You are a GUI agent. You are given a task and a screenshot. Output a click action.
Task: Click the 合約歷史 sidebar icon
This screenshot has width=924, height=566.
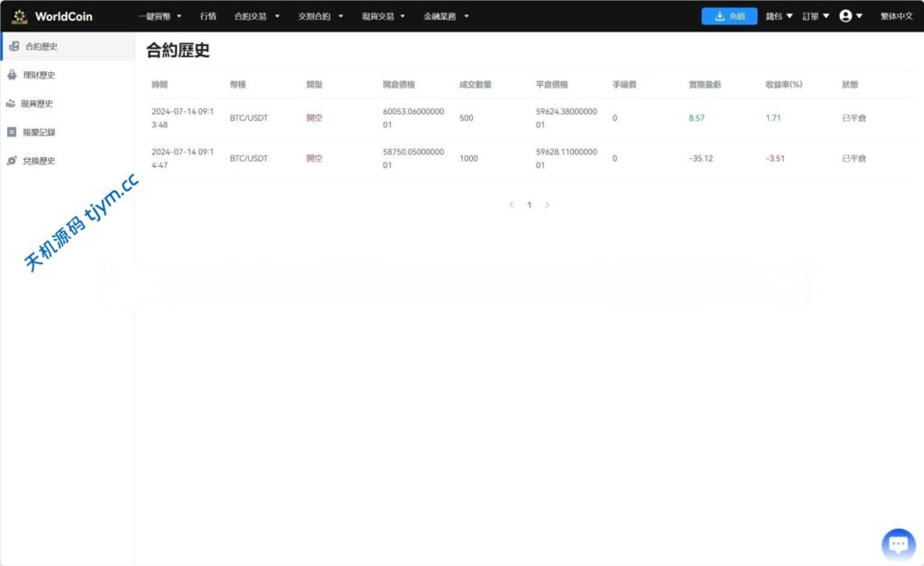(14, 46)
